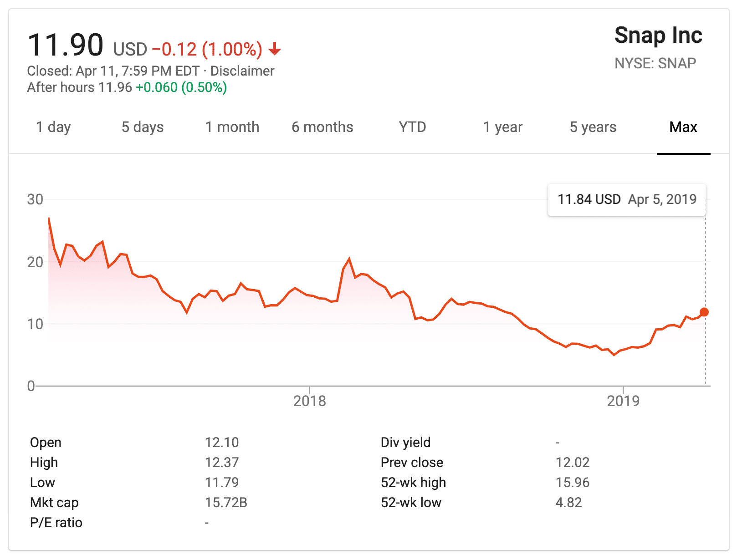
Task: Click the NYSE: SNAP ticker label
Action: tap(656, 63)
